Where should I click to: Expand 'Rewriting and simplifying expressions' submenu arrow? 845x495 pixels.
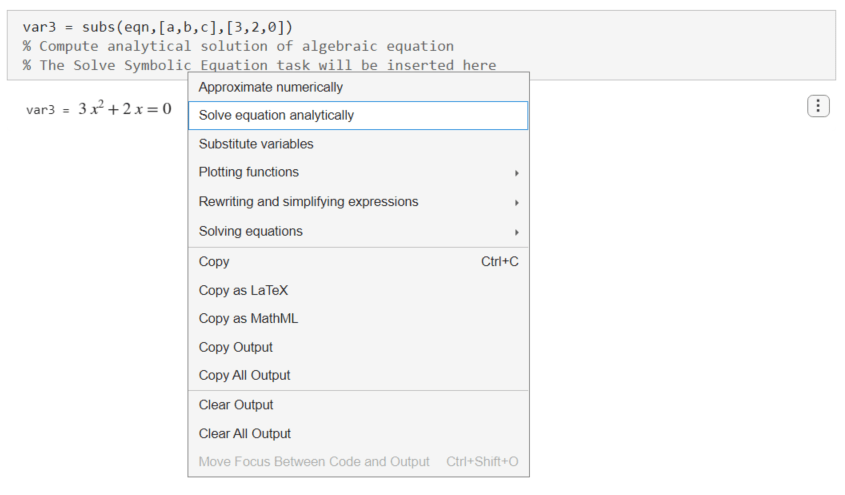516,202
